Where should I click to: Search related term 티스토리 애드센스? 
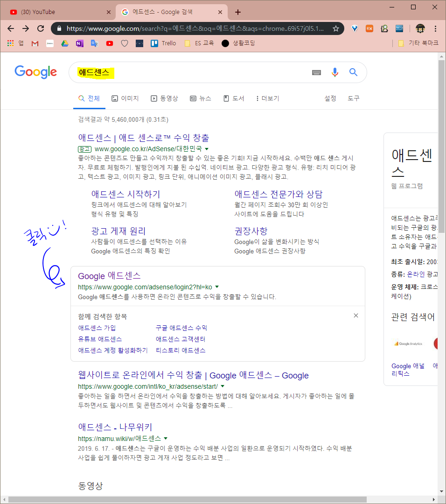pyautogui.click(x=181, y=350)
